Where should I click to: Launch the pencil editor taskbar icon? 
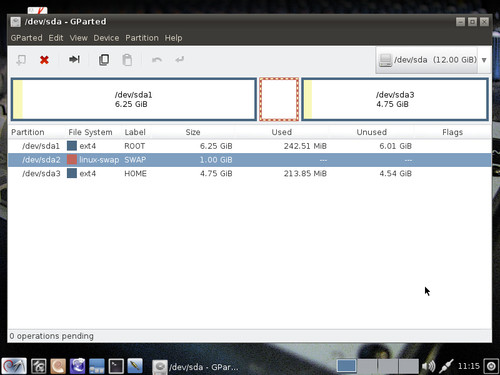[135, 366]
